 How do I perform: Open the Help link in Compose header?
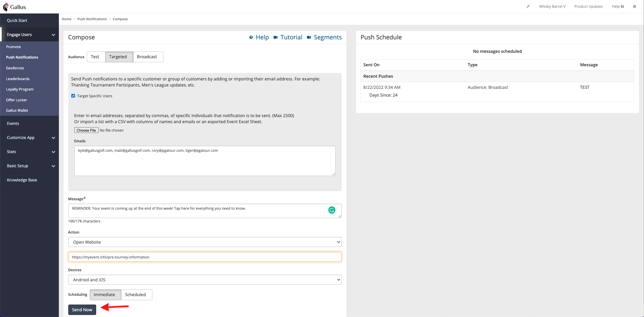(x=262, y=37)
